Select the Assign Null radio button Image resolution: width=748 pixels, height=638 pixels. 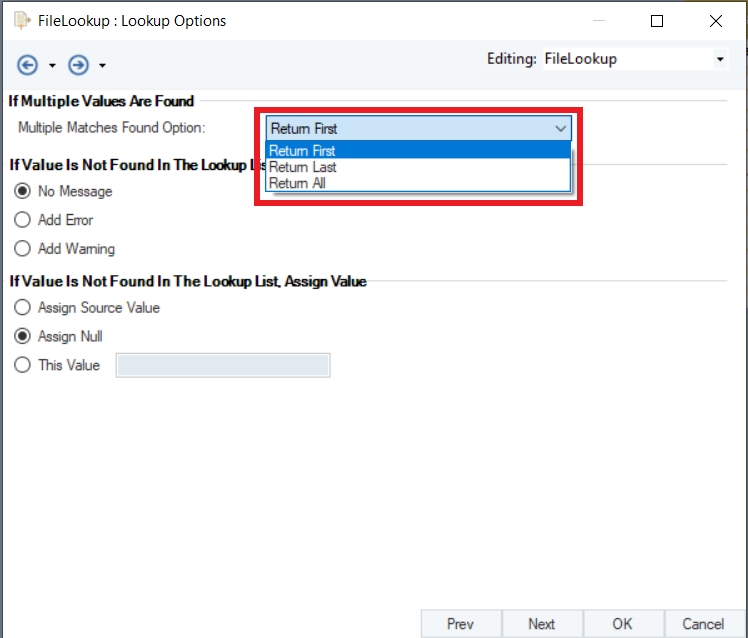click(23, 337)
